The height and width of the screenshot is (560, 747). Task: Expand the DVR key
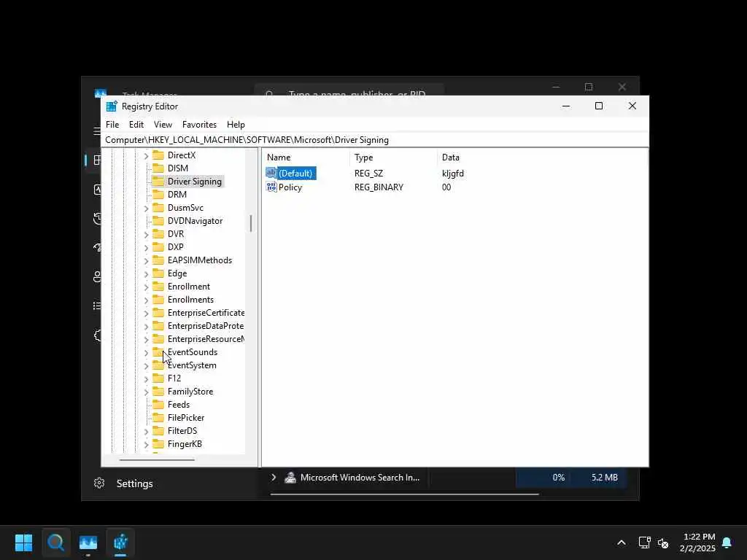pyautogui.click(x=146, y=234)
